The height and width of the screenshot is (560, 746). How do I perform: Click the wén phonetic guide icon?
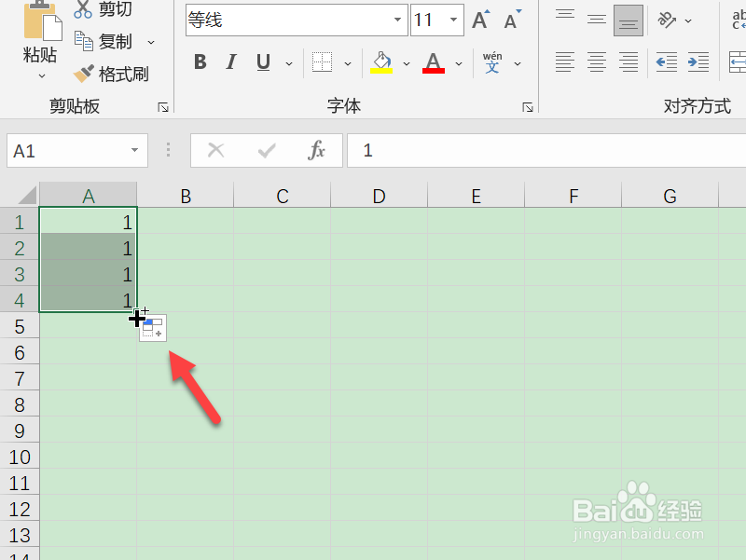492,62
